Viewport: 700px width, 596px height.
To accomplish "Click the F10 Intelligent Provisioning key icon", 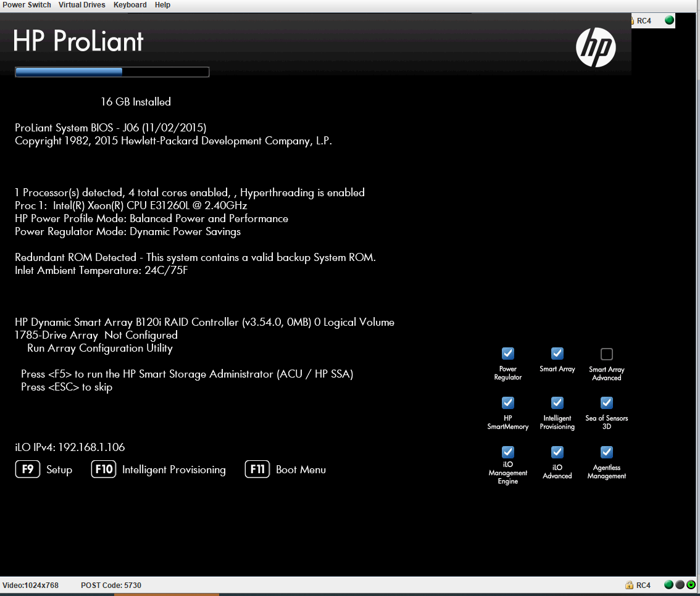I will pos(104,469).
